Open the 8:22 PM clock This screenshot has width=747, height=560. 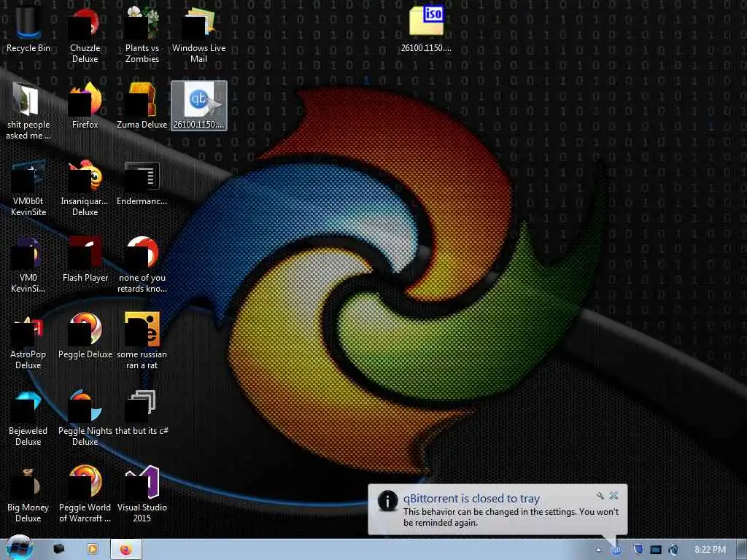(710, 550)
